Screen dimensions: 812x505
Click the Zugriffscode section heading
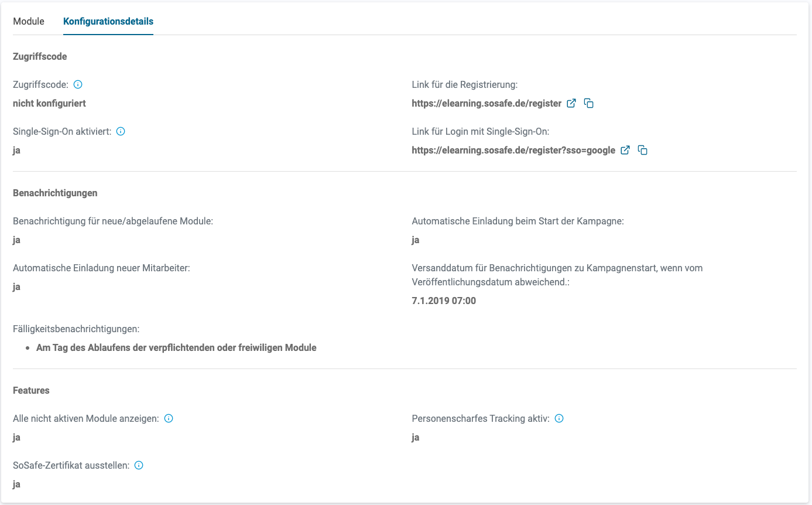[x=40, y=57]
